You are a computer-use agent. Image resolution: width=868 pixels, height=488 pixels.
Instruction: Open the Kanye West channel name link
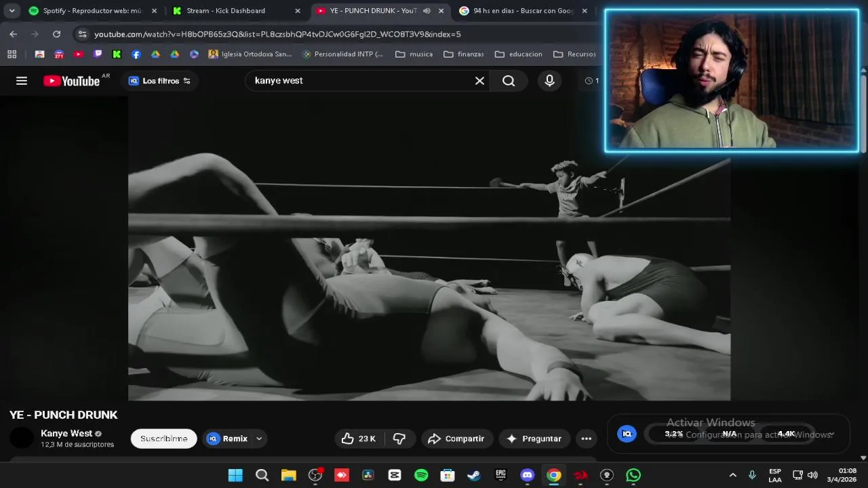pyautogui.click(x=66, y=433)
